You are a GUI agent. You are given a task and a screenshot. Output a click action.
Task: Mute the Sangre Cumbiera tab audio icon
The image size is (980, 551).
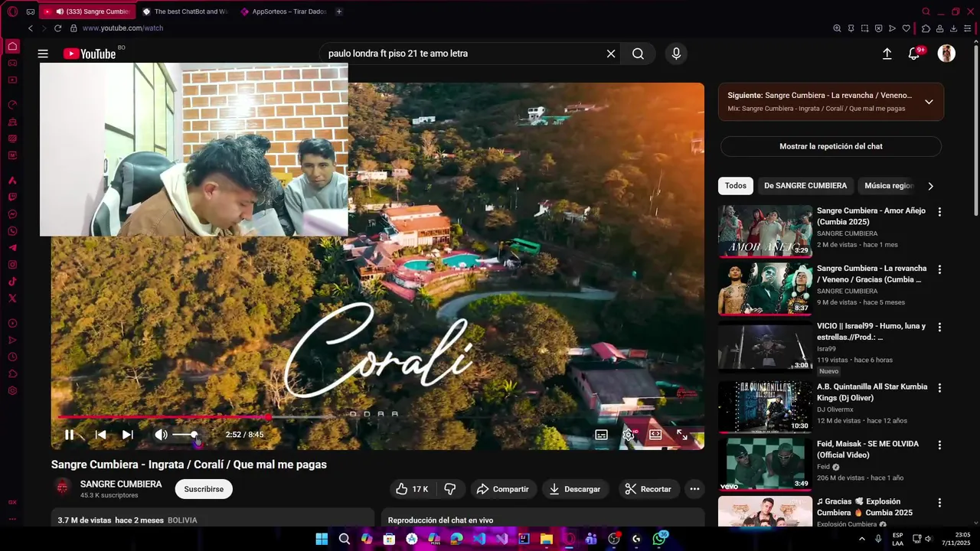point(60,11)
